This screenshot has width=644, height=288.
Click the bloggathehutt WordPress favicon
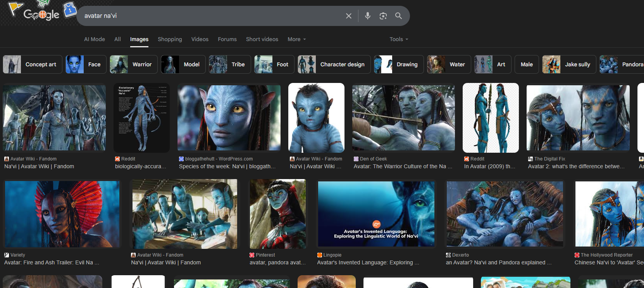(x=181, y=159)
